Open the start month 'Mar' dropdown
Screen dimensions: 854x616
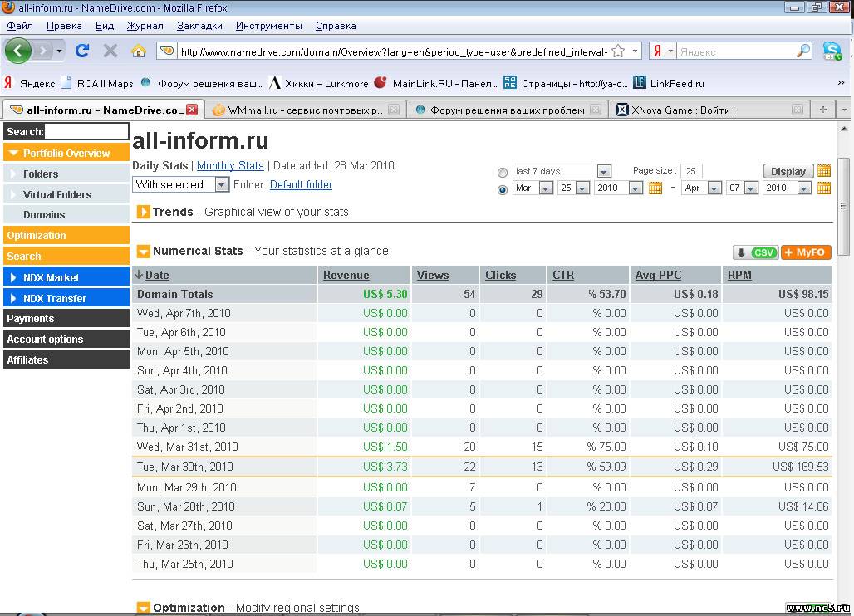tap(533, 188)
